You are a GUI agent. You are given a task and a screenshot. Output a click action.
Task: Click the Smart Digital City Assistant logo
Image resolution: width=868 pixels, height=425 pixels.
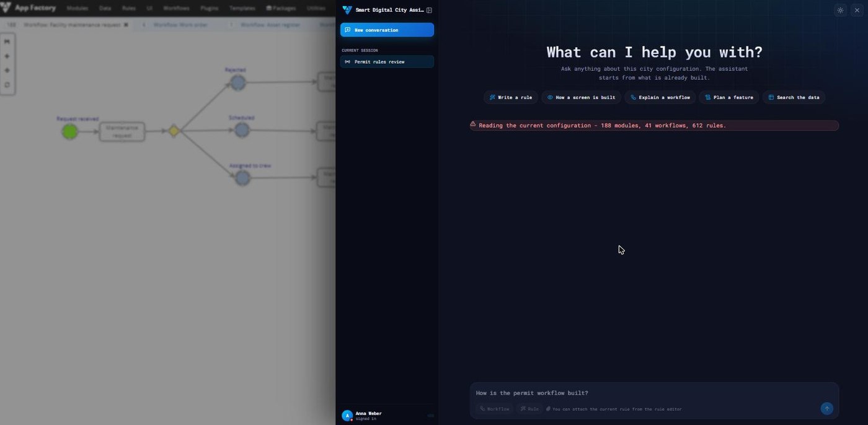click(347, 10)
